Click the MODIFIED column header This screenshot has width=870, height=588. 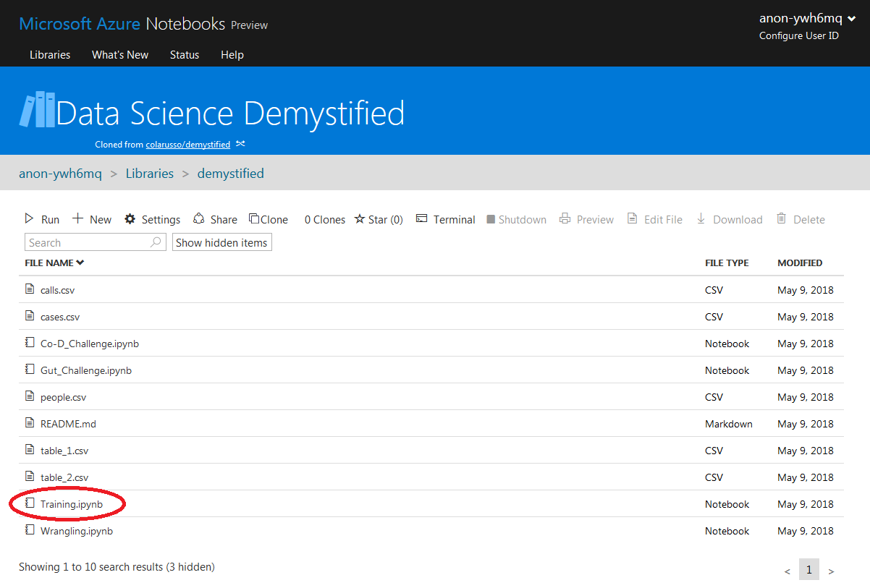[800, 263]
